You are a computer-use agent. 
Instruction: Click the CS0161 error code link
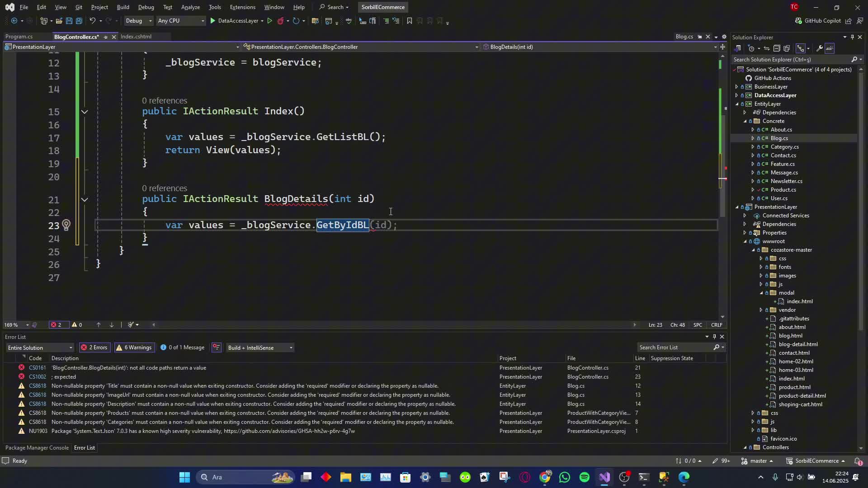38,368
